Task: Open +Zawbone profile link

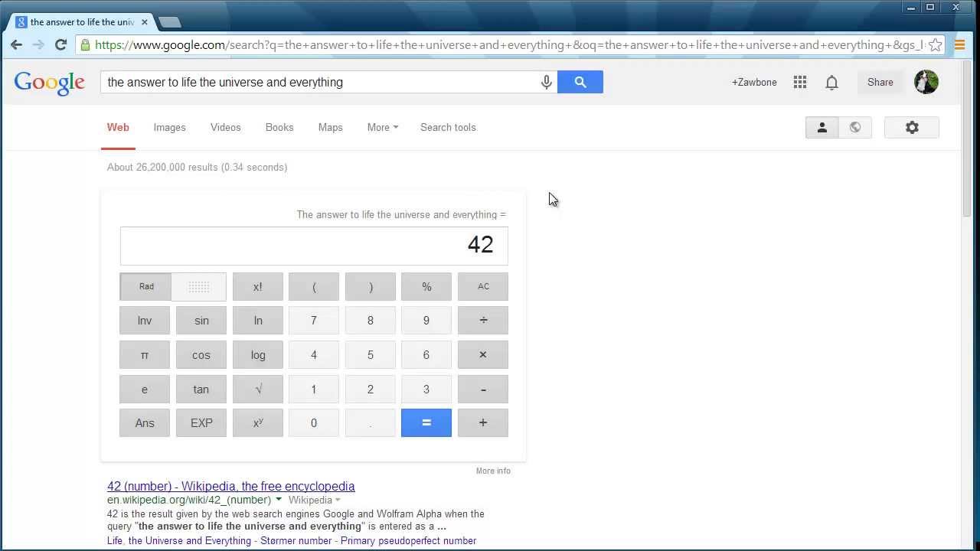Action: point(754,82)
